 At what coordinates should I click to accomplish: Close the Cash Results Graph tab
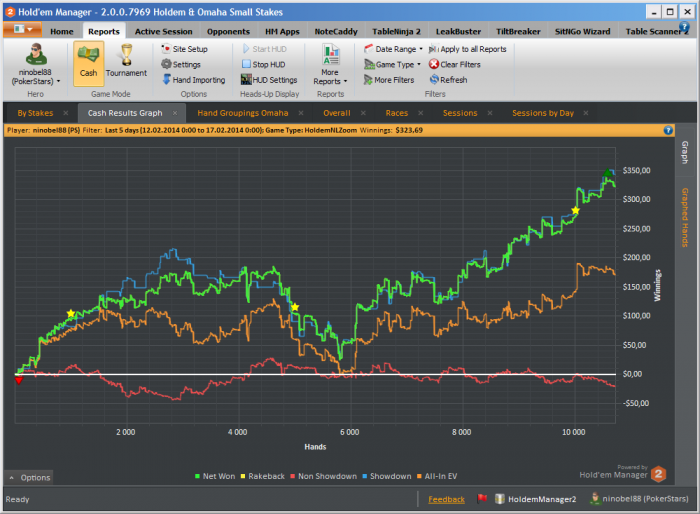pyautogui.click(x=175, y=113)
